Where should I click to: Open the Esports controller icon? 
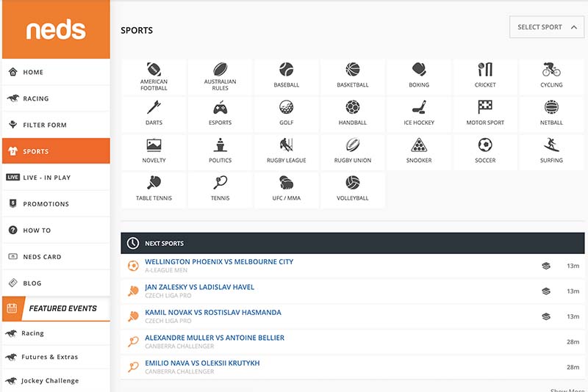pos(220,108)
